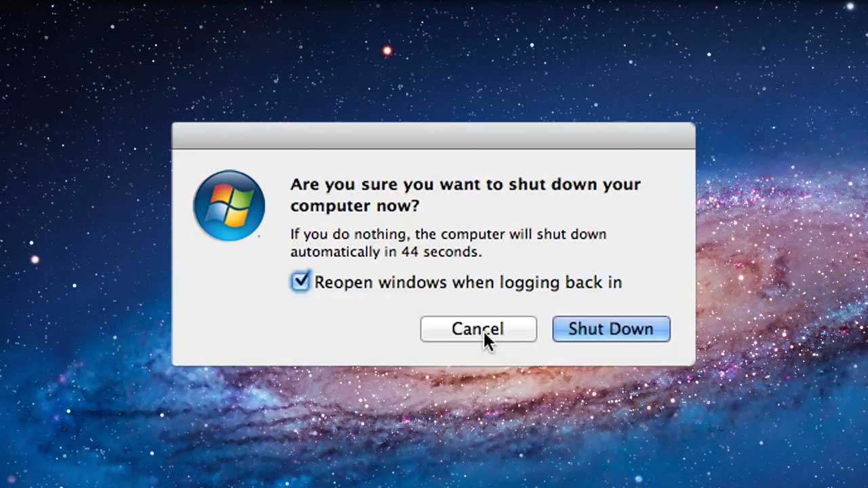Viewport: 868px width, 488px height.
Task: Click the pink star on the left of the wallpaper
Action: coord(35,259)
